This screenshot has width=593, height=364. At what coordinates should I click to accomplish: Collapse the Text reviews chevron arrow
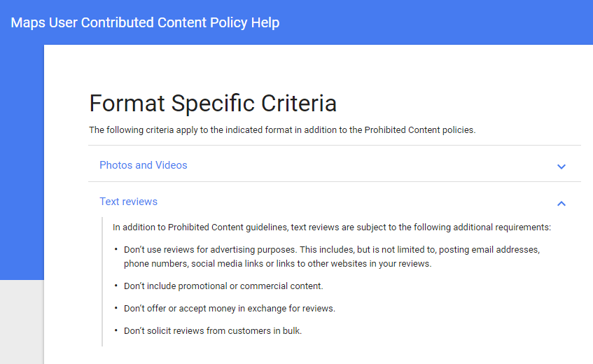tap(561, 204)
